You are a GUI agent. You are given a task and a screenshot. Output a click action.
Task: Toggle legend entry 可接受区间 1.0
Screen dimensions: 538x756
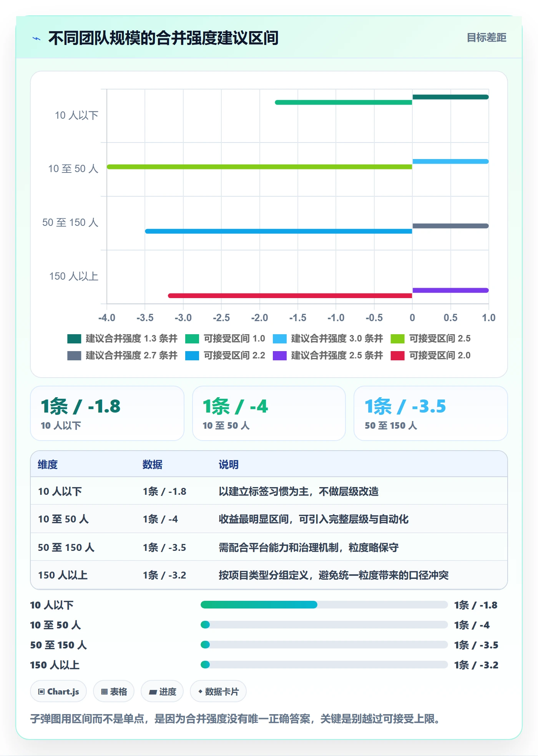(x=225, y=338)
